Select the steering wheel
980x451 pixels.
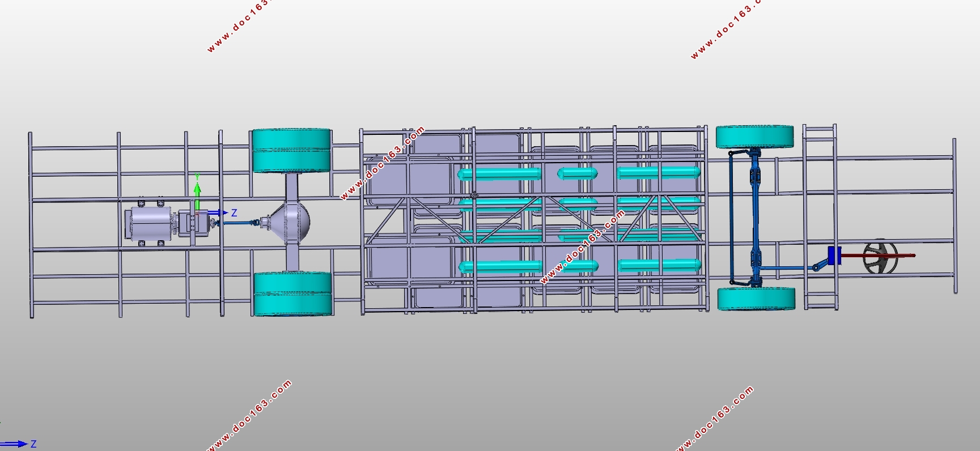click(x=880, y=257)
